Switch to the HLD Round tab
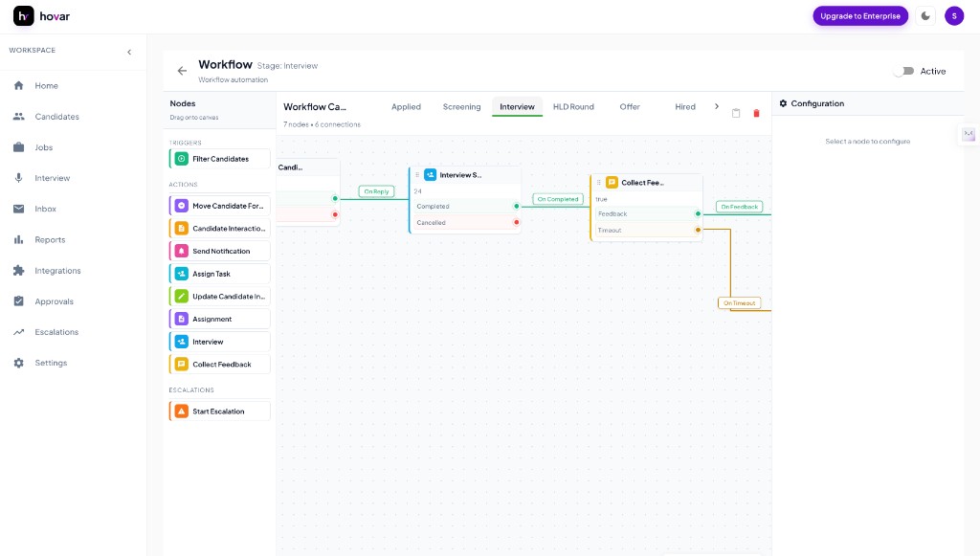The width and height of the screenshot is (980, 556). click(573, 107)
